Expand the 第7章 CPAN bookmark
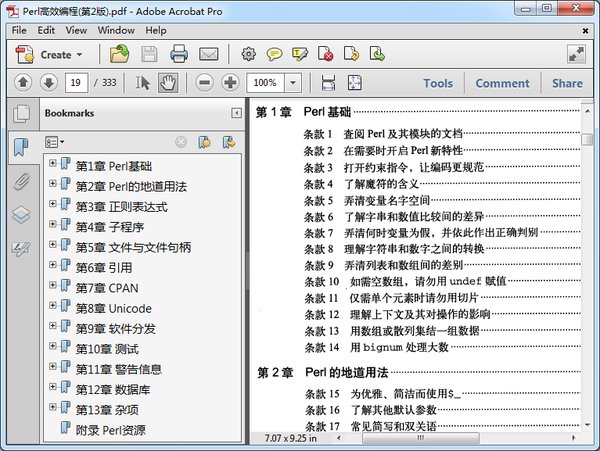Viewport: 600px width, 451px height. pos(52,286)
